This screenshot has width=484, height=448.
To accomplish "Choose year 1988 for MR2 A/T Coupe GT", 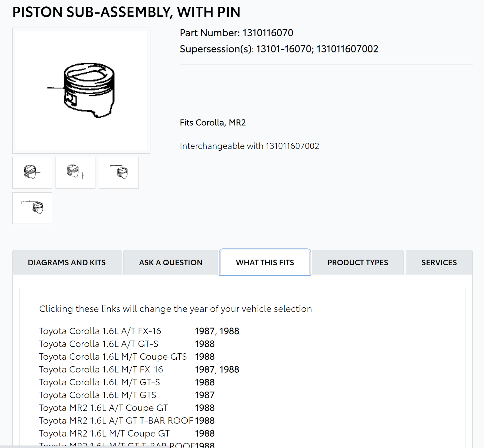I will (x=205, y=408).
